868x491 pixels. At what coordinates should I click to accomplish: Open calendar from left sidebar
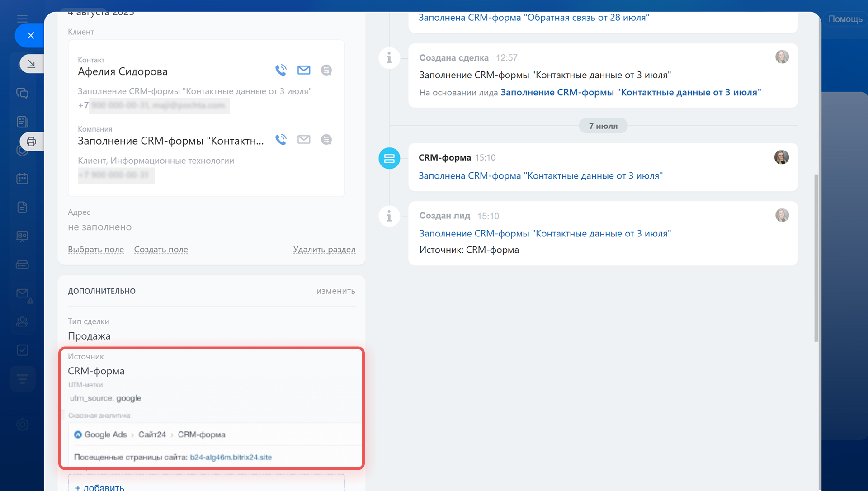22,179
